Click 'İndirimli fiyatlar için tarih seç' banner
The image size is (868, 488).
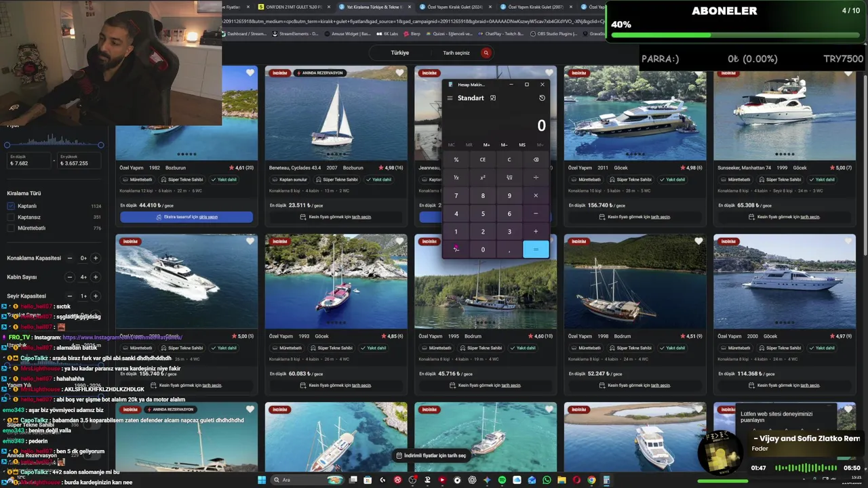pos(431,455)
